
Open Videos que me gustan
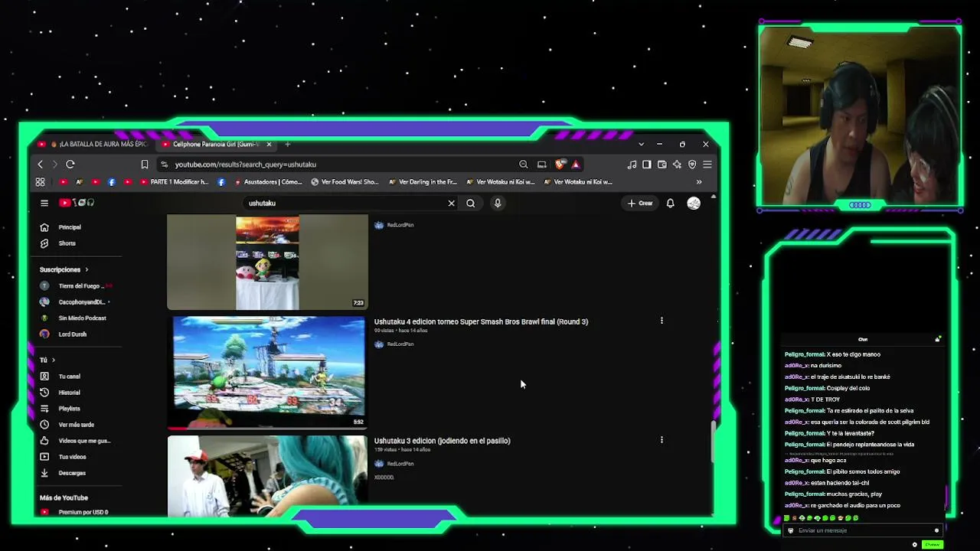coord(75,441)
